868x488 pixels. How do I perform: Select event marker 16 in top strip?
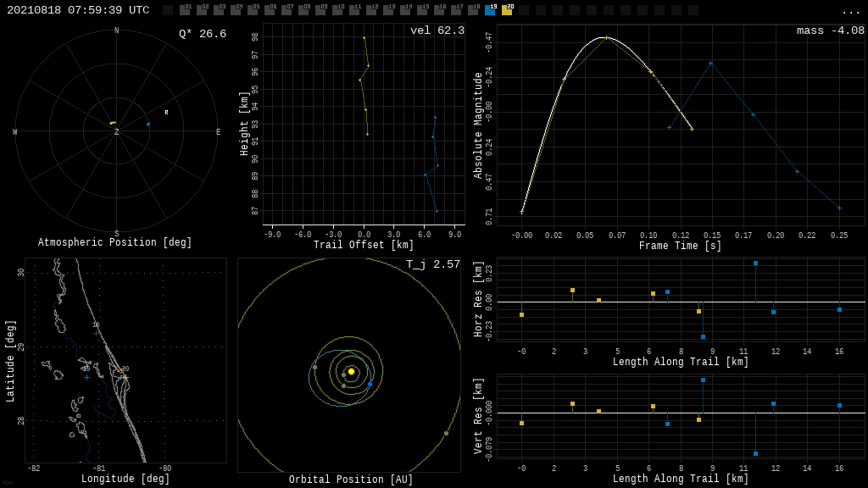439,9
